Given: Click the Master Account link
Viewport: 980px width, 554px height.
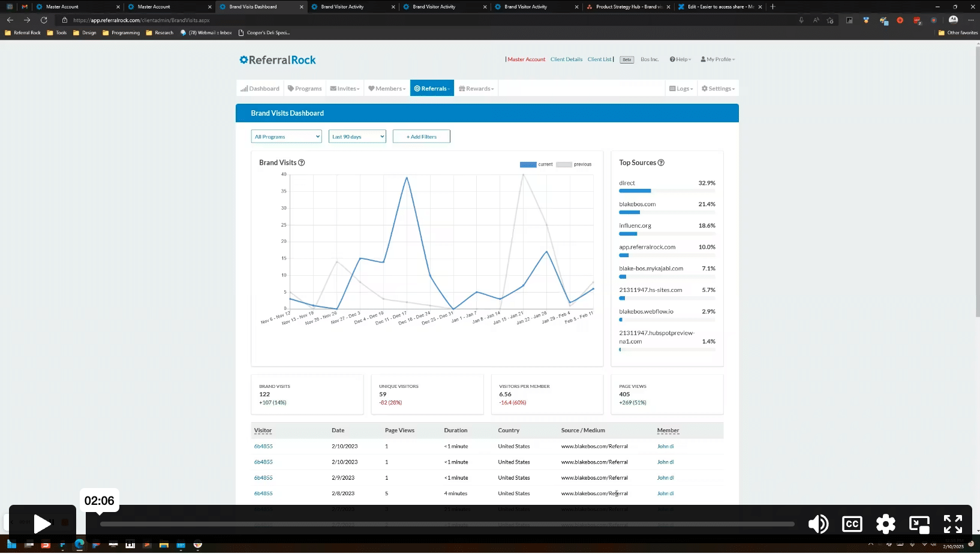Looking at the screenshot, I should 527,59.
